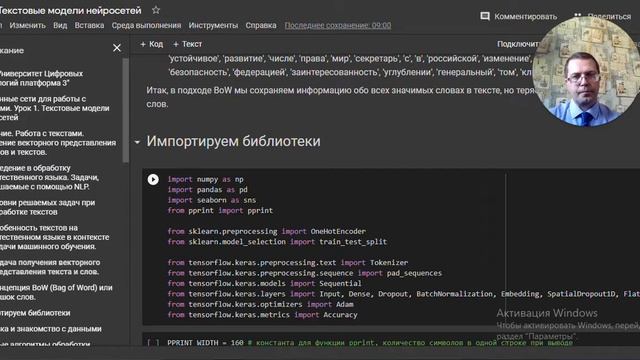This screenshot has height=360, width=640.
Task: Click the comment icon next to Комментировать
Action: 484,16
